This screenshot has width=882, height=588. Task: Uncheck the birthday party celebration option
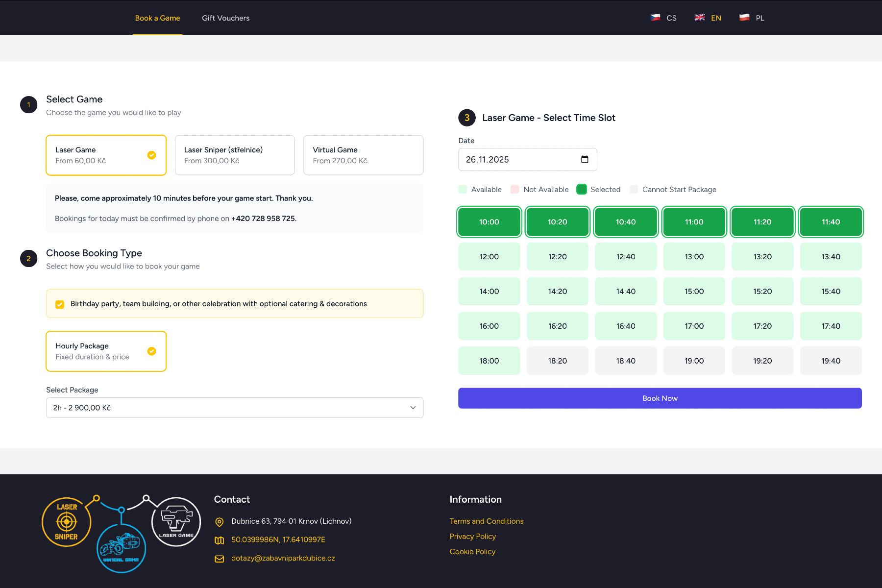(59, 304)
